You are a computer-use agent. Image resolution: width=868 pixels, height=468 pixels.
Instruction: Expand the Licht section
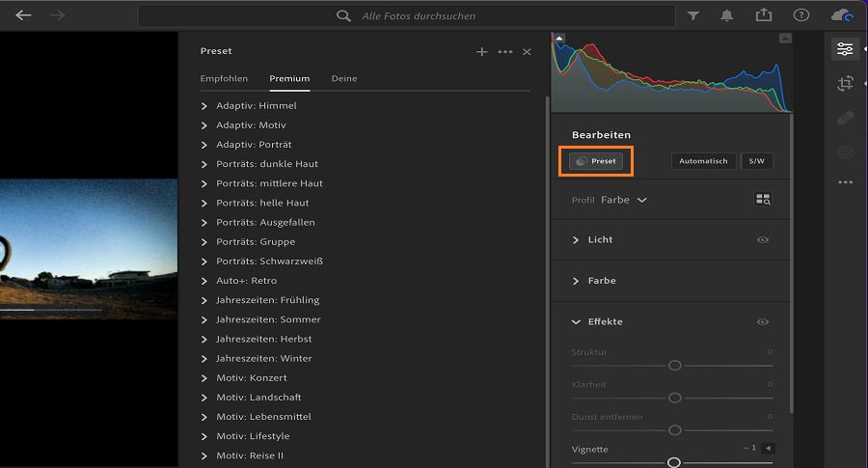(576, 240)
